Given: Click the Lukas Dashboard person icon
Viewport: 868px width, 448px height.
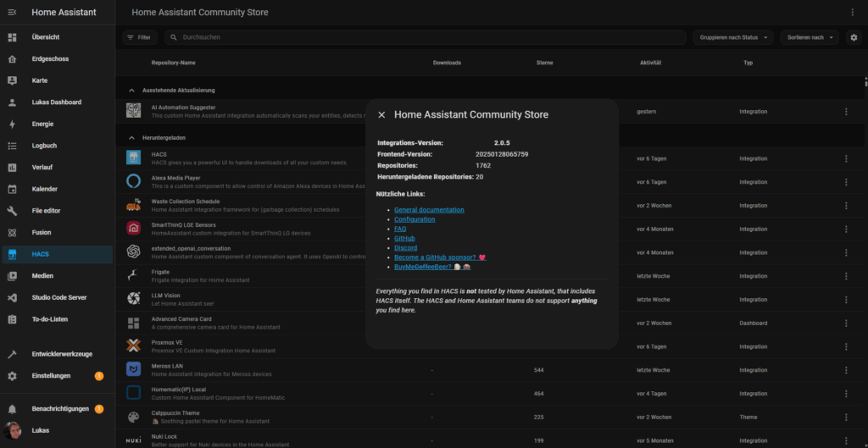Looking at the screenshot, I should click(12, 102).
